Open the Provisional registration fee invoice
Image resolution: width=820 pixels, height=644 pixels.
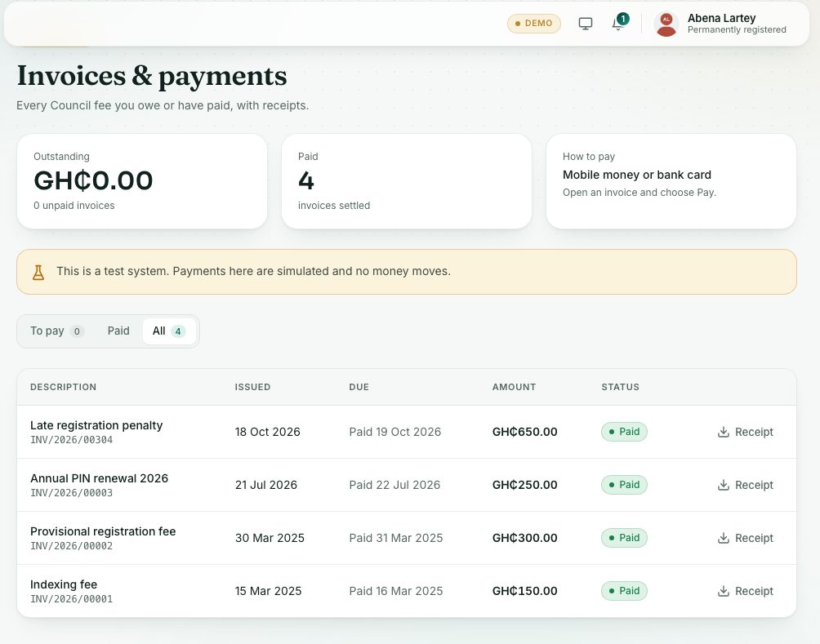[103, 531]
